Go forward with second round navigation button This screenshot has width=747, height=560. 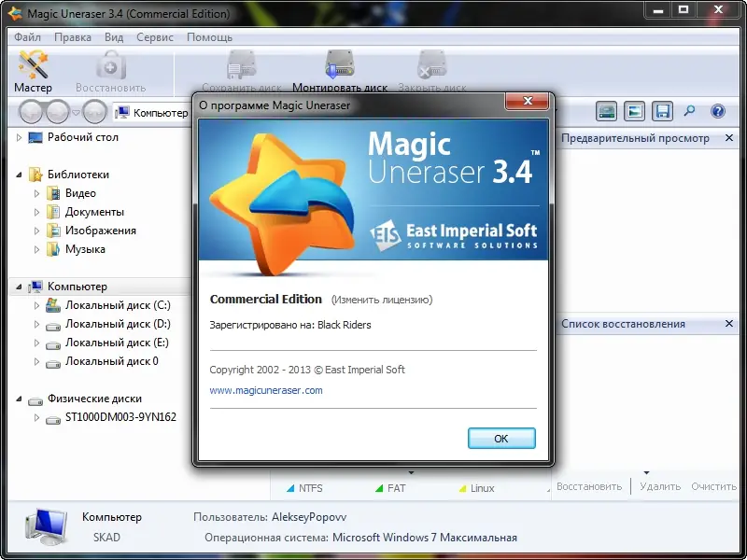(x=58, y=112)
